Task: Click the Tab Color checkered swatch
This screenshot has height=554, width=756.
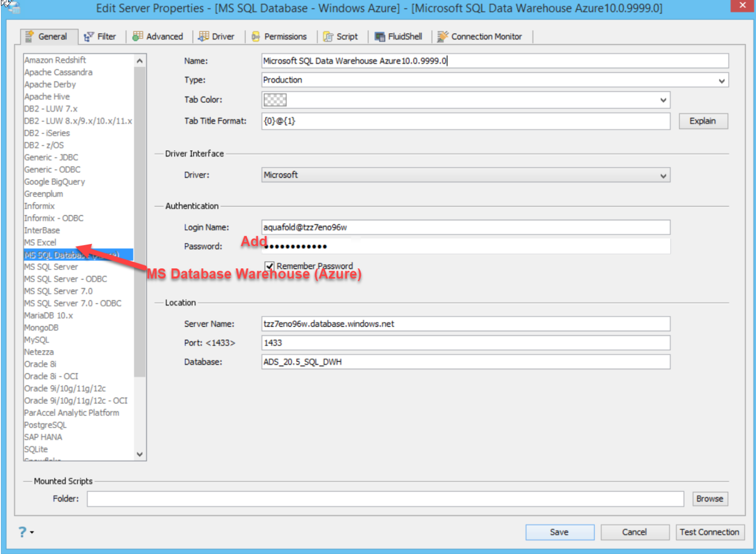Action: click(275, 100)
